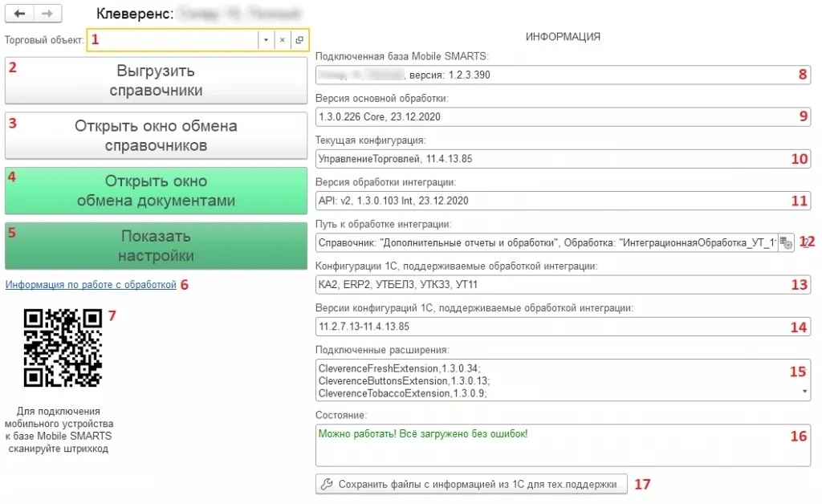Screen dimensions: 822x504
Task: Click the supported 1C configurations field
Action: pos(563,284)
